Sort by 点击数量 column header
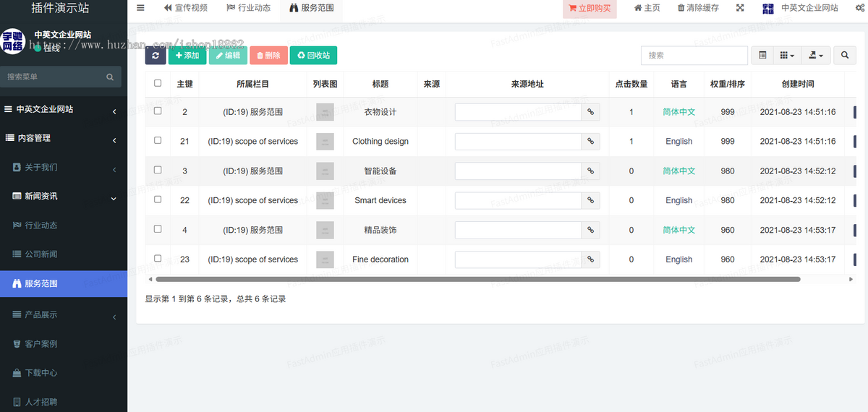Image resolution: width=868 pixels, height=412 pixels. pyautogui.click(x=631, y=84)
